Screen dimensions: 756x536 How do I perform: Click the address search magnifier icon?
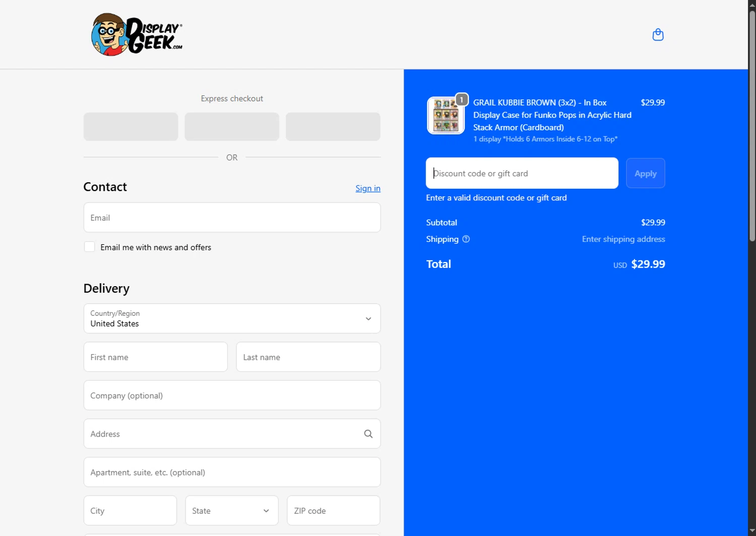(368, 434)
